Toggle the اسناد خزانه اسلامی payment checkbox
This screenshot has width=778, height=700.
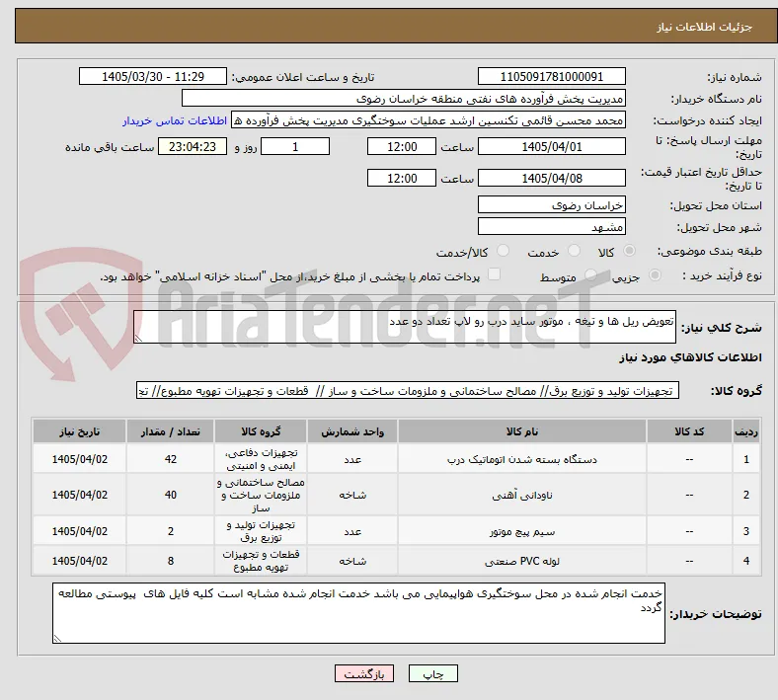point(495,274)
